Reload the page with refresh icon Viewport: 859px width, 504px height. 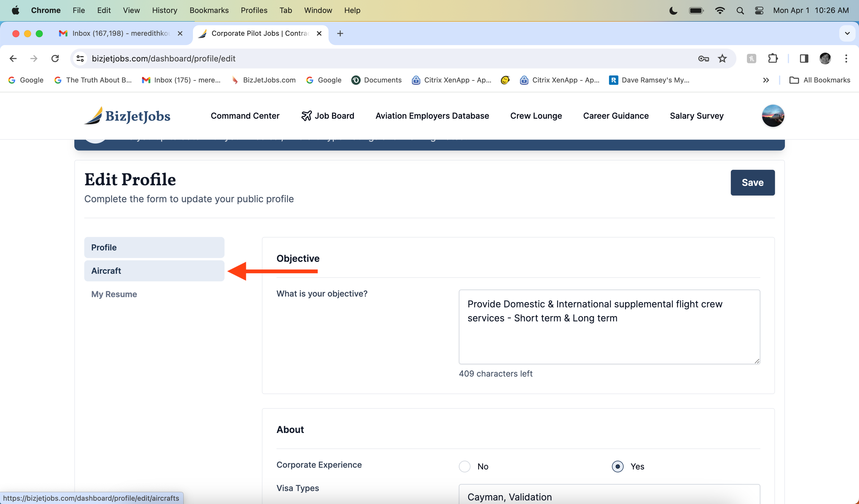[x=55, y=59]
